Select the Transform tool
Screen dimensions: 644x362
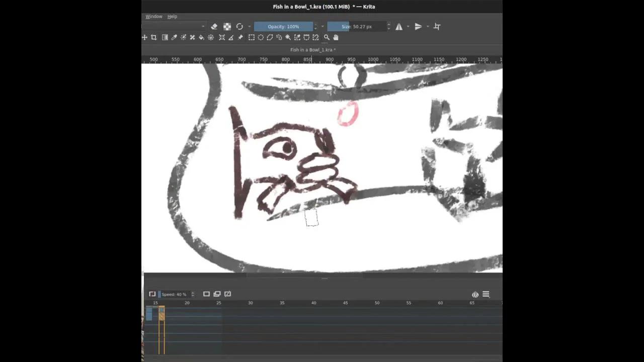[x=221, y=37]
